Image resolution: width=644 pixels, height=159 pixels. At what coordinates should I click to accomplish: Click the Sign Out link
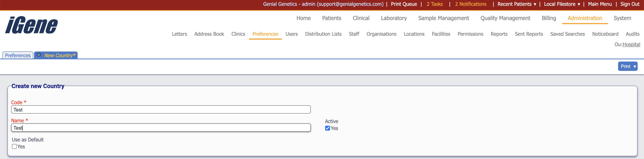[629, 4]
